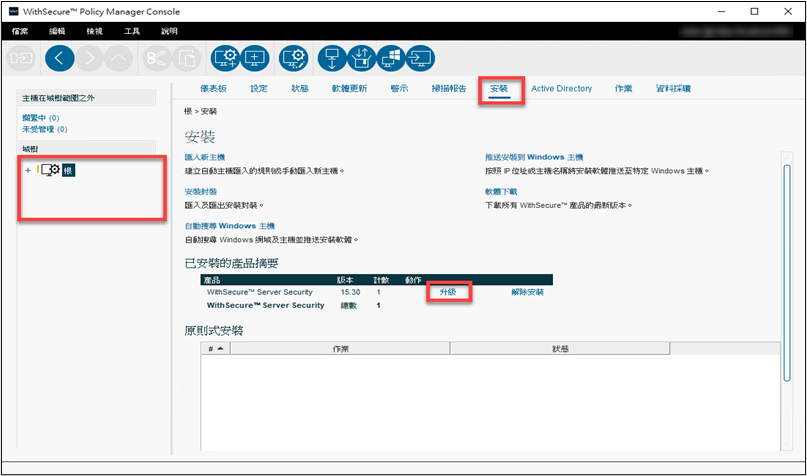
Task: Click 升級 link for WithSecure Server Security
Action: [448, 292]
